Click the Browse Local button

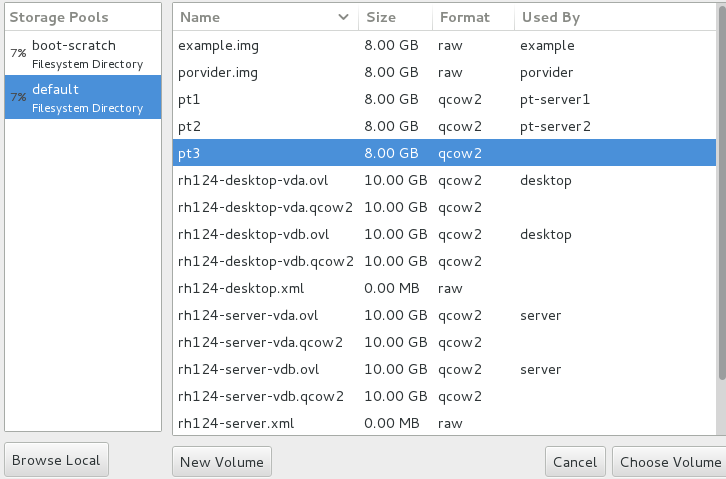(x=56, y=460)
